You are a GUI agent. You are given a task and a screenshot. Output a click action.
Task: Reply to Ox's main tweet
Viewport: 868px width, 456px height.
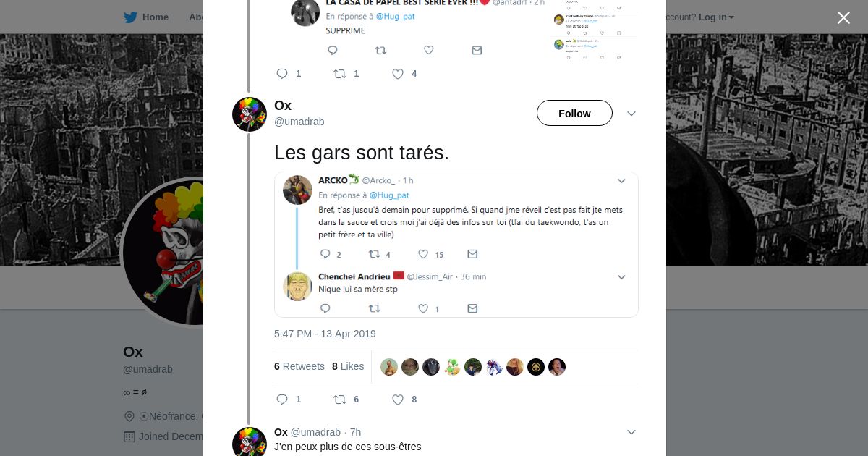click(x=282, y=400)
